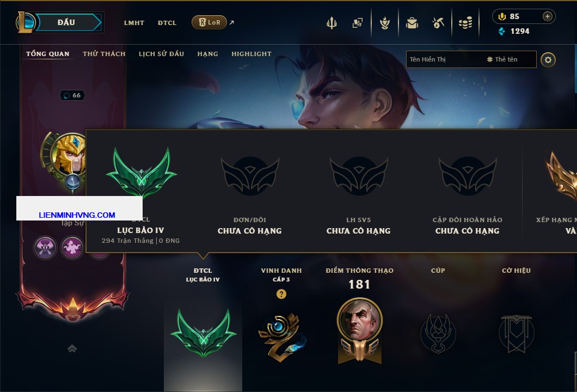Open the Store coins icon
Screen dimensions: 577x392
point(465,23)
